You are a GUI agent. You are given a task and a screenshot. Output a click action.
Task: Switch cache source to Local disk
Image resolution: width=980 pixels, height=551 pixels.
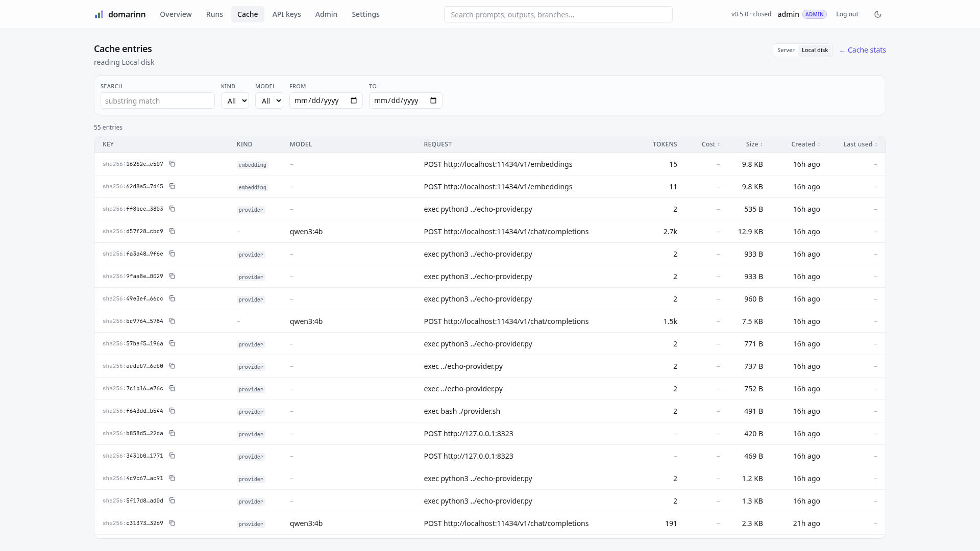tap(815, 50)
